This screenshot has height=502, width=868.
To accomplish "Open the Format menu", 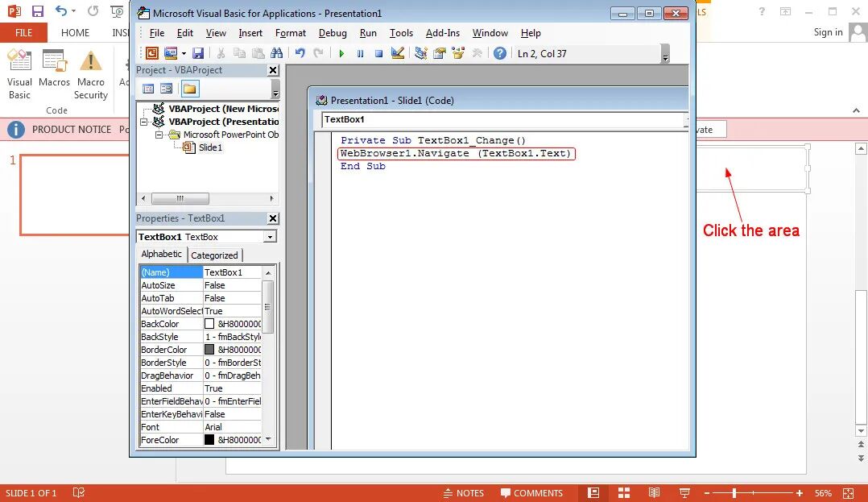I will (x=290, y=33).
